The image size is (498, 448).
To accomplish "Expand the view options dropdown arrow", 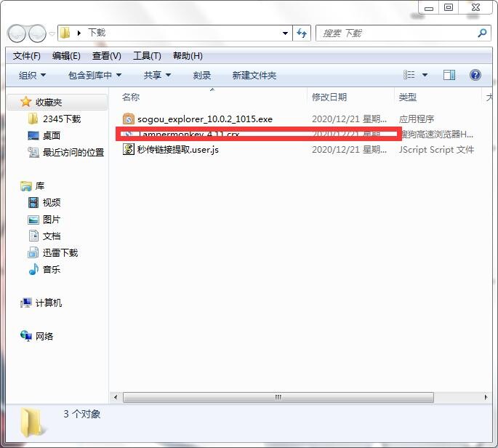I will click(x=425, y=75).
